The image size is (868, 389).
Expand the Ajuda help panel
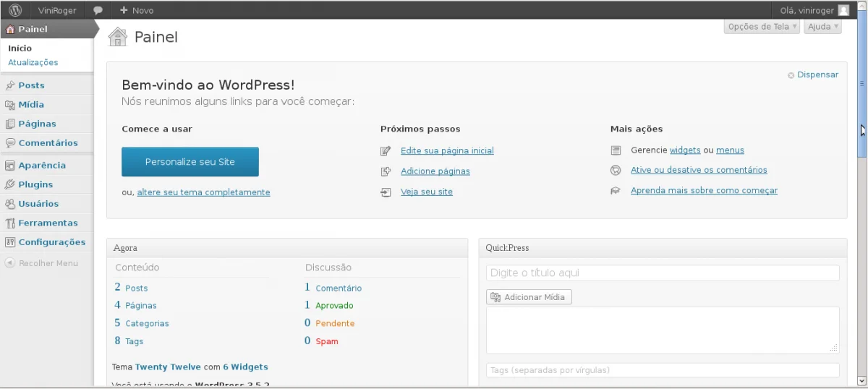(823, 27)
